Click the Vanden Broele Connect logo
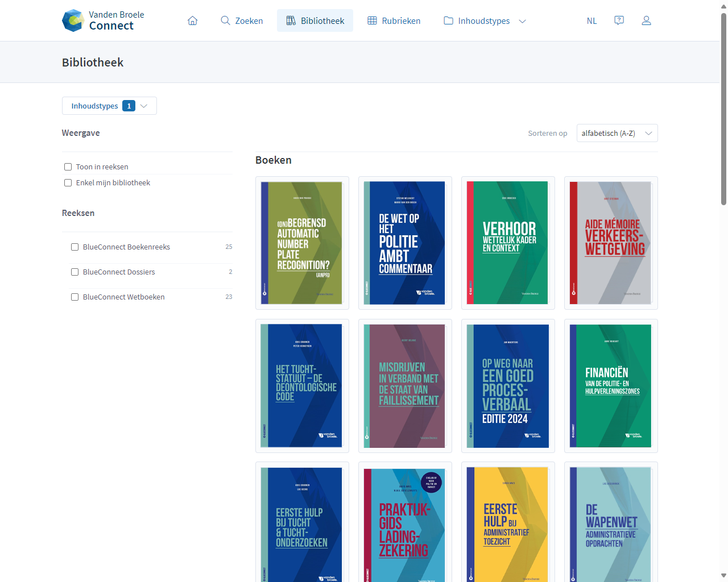This screenshot has height=582, width=728. [103, 20]
